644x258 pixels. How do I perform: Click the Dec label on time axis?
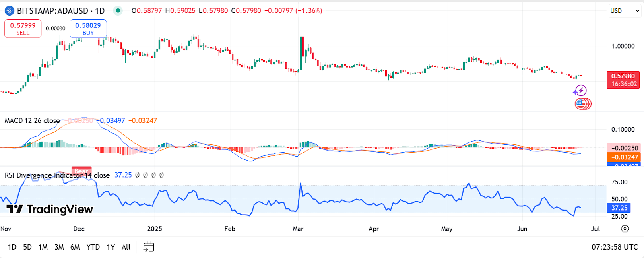(x=79, y=229)
